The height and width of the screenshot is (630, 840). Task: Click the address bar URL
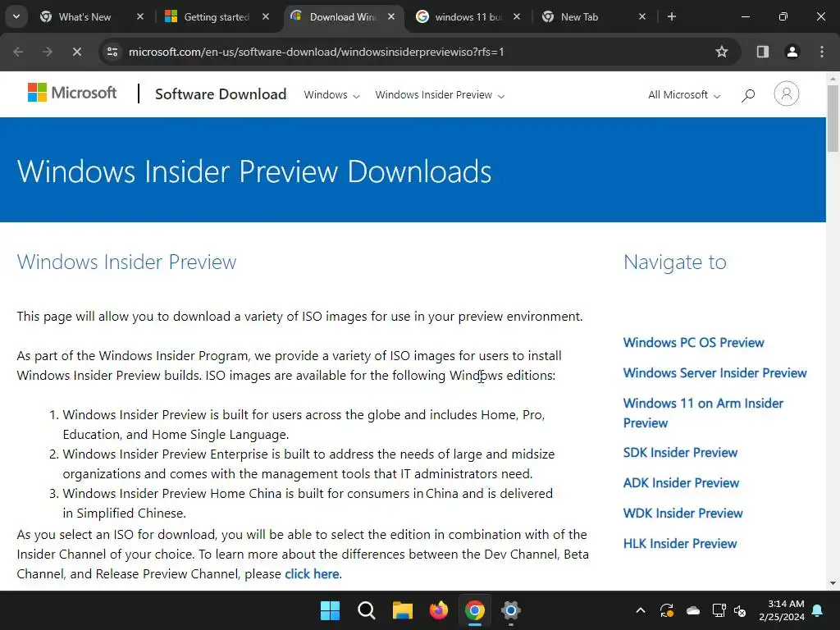(316, 52)
